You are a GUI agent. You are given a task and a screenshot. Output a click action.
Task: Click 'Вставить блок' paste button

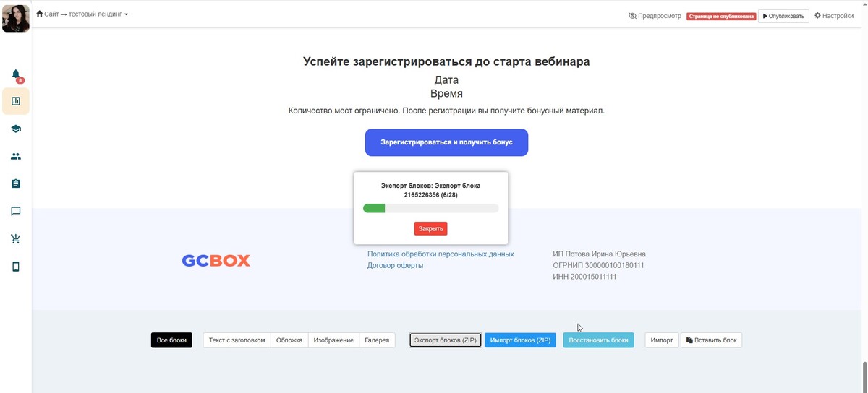tap(711, 340)
